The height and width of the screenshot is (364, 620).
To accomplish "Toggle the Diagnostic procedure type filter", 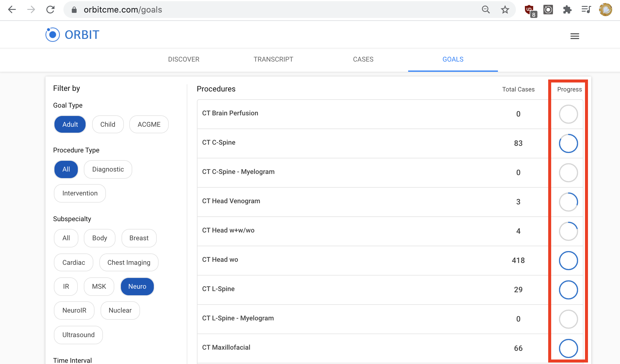I will [108, 169].
